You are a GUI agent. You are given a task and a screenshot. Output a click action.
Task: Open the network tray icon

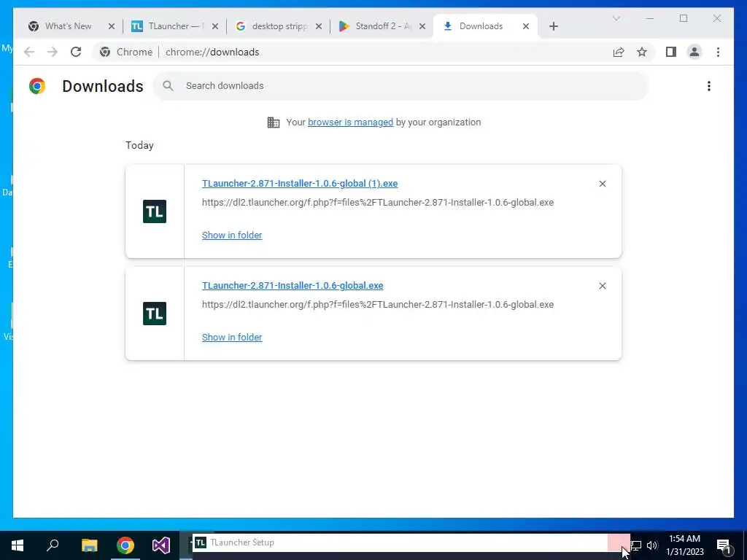point(636,545)
